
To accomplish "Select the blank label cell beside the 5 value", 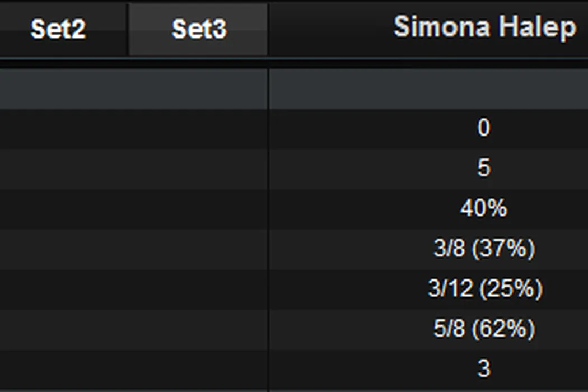I will [133, 168].
